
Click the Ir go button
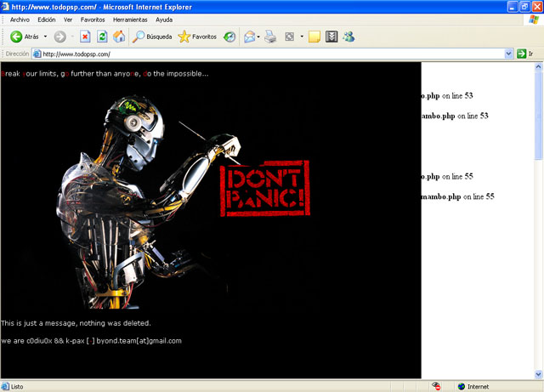pyautogui.click(x=526, y=54)
